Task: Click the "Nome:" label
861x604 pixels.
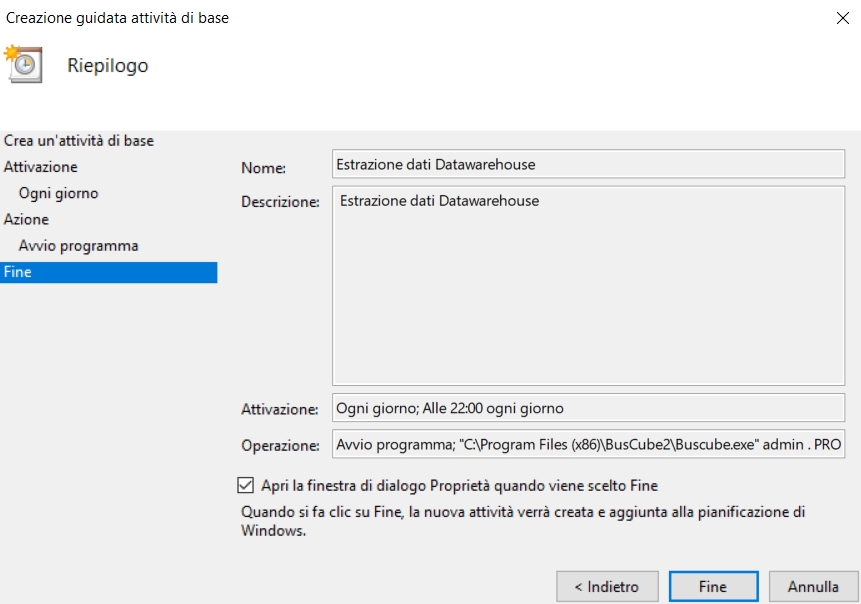Action: coord(263,168)
